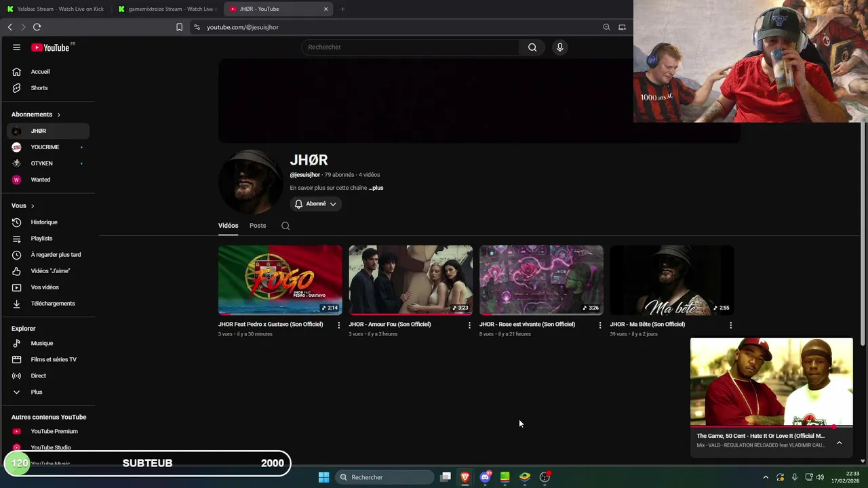Open options menu for Ma Bête video
This screenshot has width=868, height=488.
730,325
